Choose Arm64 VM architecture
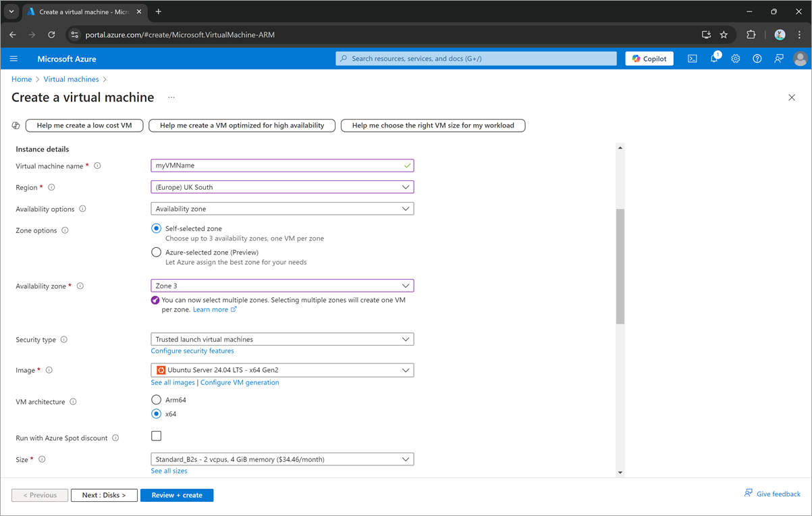812x516 pixels. click(x=157, y=400)
